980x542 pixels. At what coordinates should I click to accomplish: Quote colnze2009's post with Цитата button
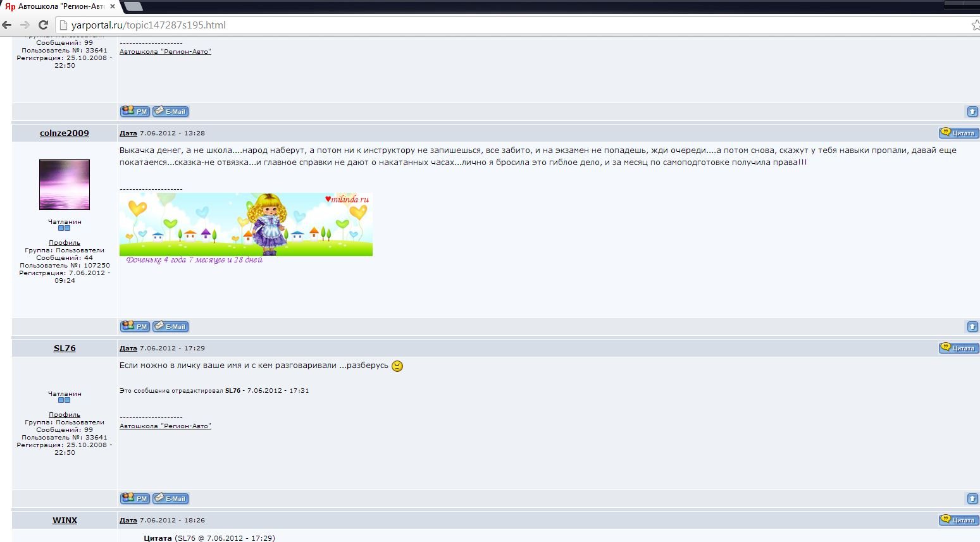[958, 133]
